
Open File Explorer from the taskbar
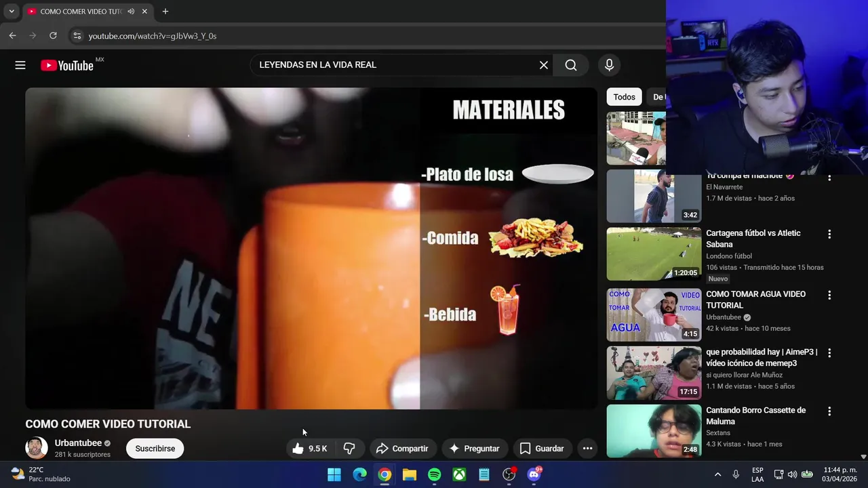(410, 474)
